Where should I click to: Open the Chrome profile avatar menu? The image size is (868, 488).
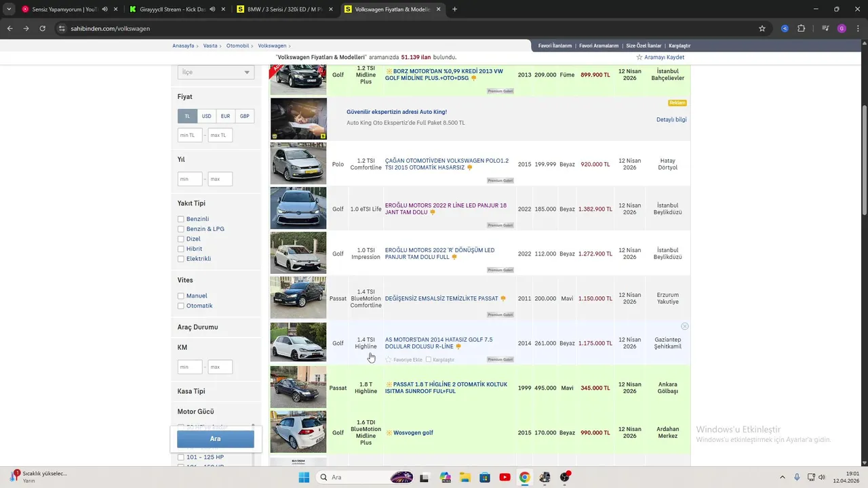click(842, 28)
